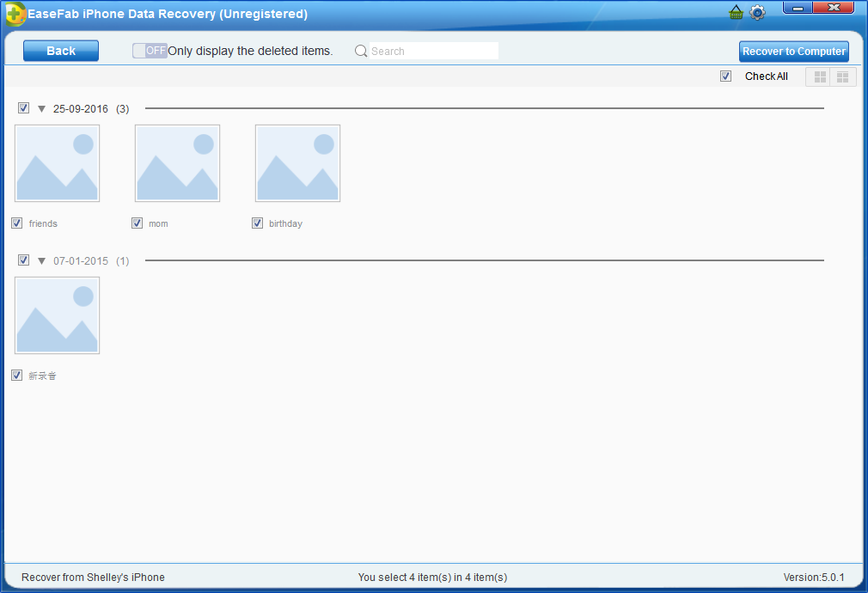Viewport: 868px width, 593px height.
Task: Click the Version:5.0.1 text
Action: point(814,578)
